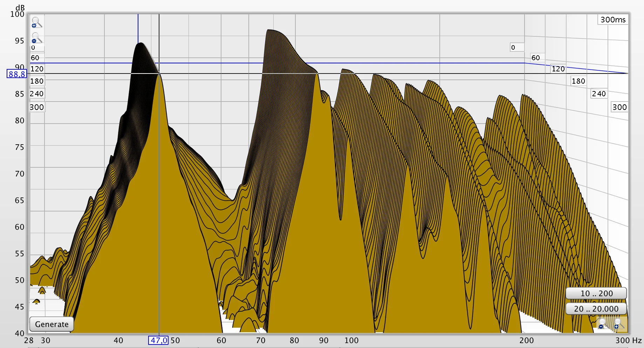
Task: Click the right-side 240 ms slice label
Action: 599,93
